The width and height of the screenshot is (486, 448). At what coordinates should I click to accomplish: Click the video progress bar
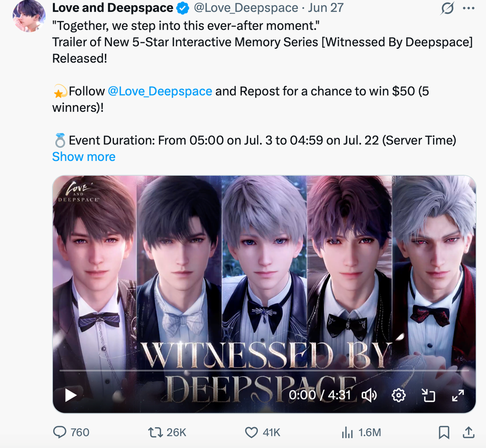point(264,370)
